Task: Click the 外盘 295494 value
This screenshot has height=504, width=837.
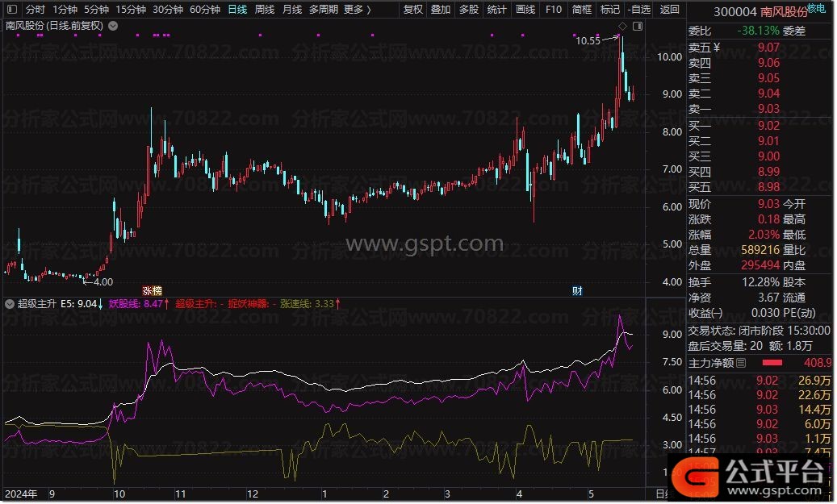Action: point(760,265)
